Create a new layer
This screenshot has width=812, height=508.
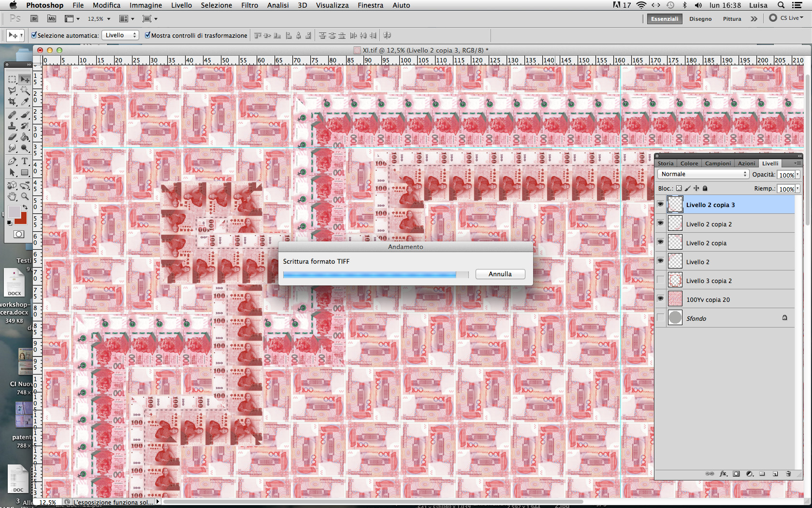point(775,474)
